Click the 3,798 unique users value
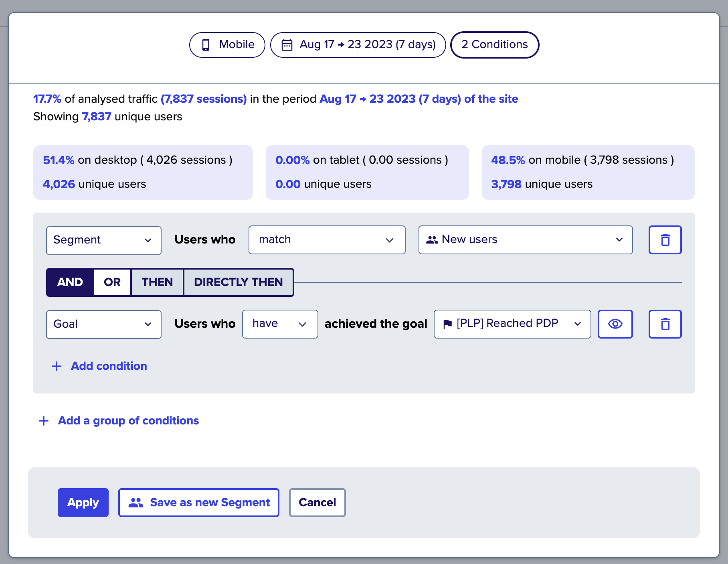The height and width of the screenshot is (564, 728). (506, 184)
